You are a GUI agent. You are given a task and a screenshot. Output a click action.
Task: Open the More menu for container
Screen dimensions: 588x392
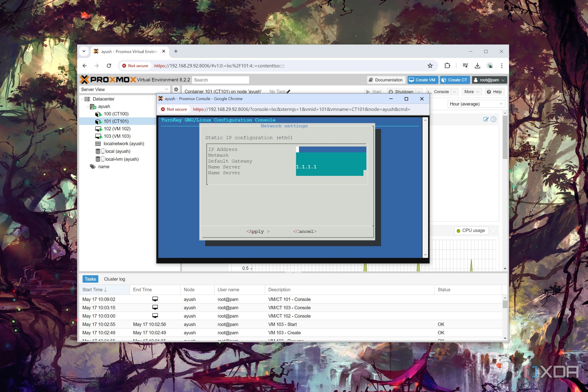pyautogui.click(x=471, y=92)
